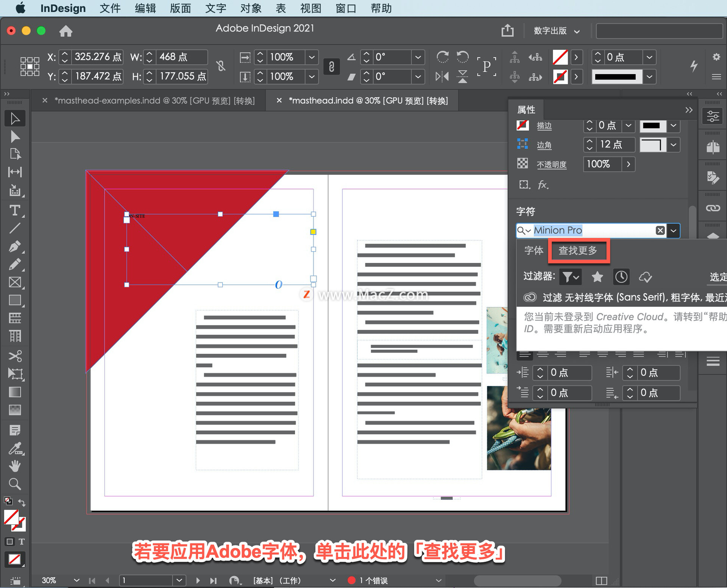Open control panel settings gear

(x=716, y=57)
